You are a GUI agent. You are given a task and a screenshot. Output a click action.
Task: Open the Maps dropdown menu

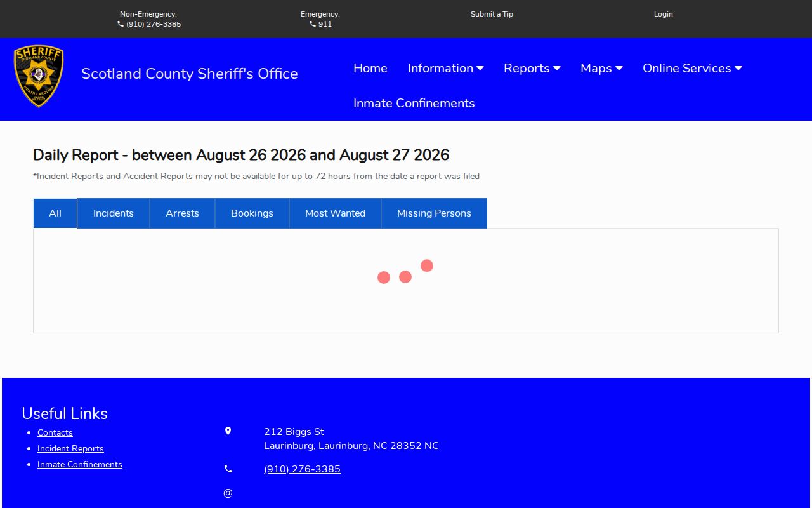[601, 68]
